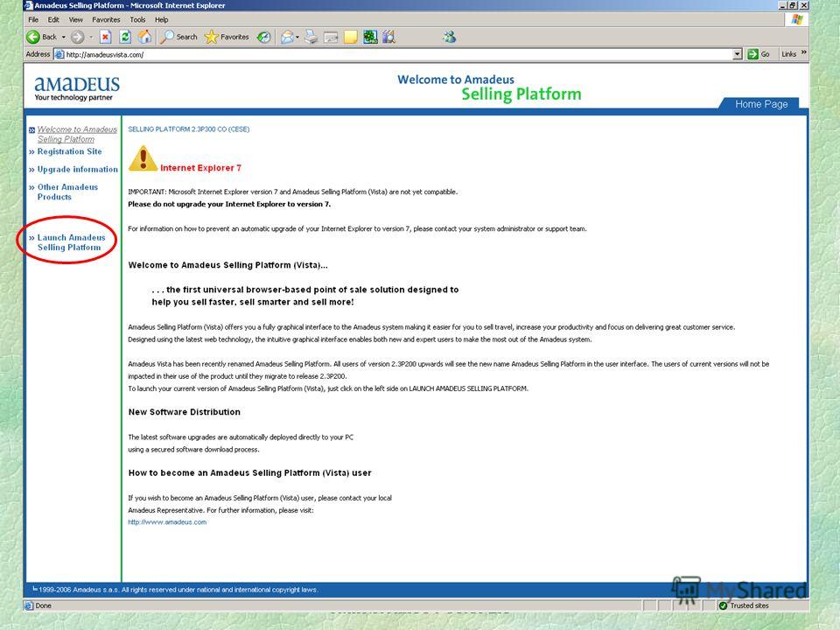Click the Edit page toolbar icon
This screenshot has height=630, width=840.
[331, 37]
